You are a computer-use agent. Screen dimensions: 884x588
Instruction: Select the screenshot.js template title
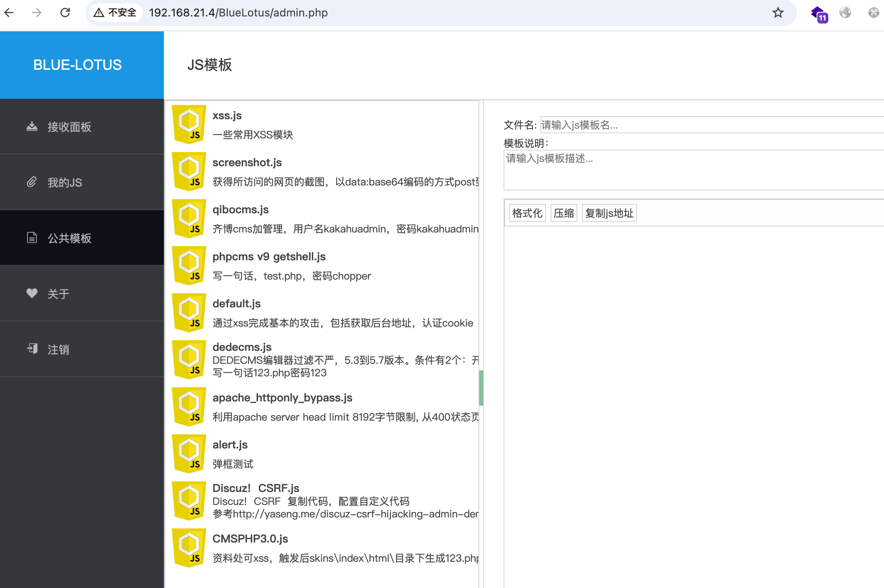(247, 163)
